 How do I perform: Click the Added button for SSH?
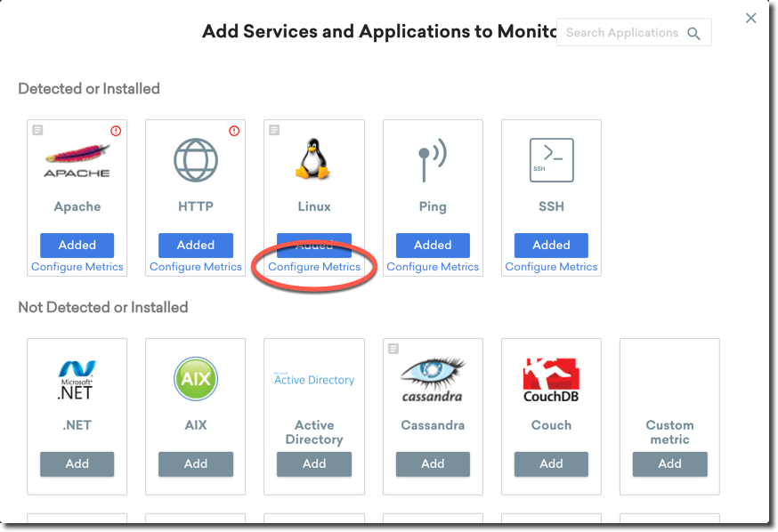[551, 245]
